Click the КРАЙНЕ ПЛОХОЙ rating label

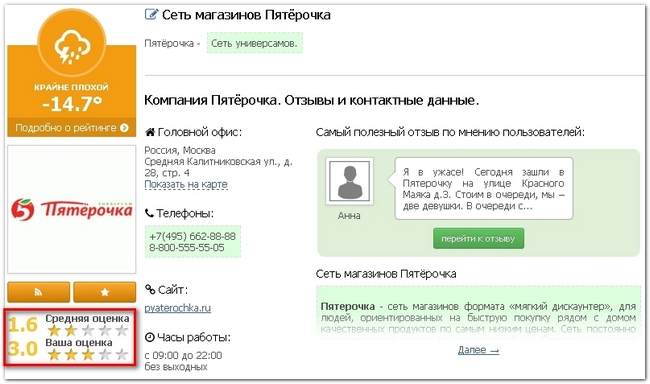[71, 87]
